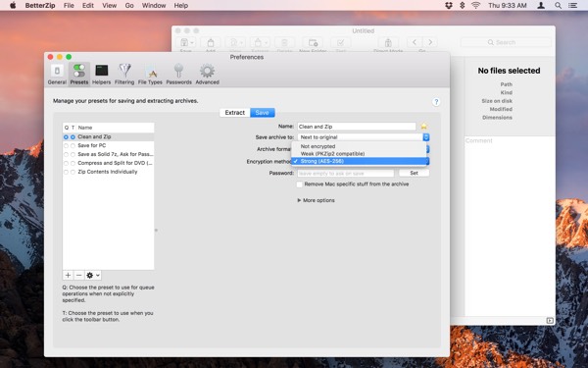
Task: Go back with left arrow in Untitled window
Action: 415,42
